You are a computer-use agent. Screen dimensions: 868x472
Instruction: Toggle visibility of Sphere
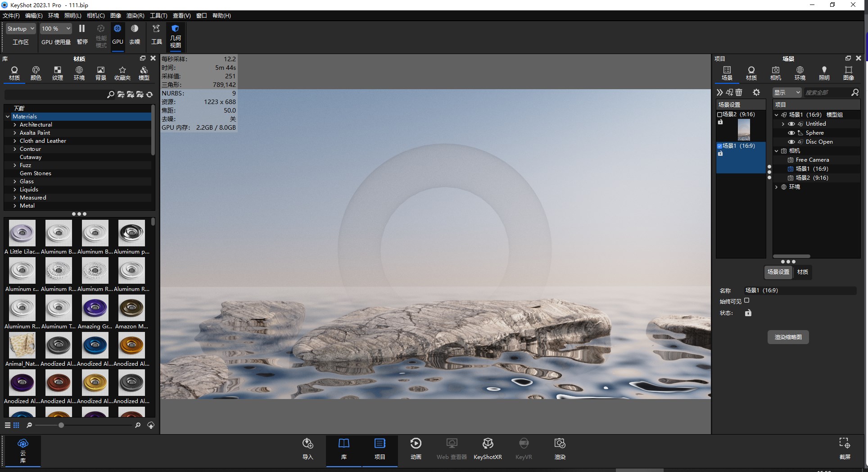point(791,133)
